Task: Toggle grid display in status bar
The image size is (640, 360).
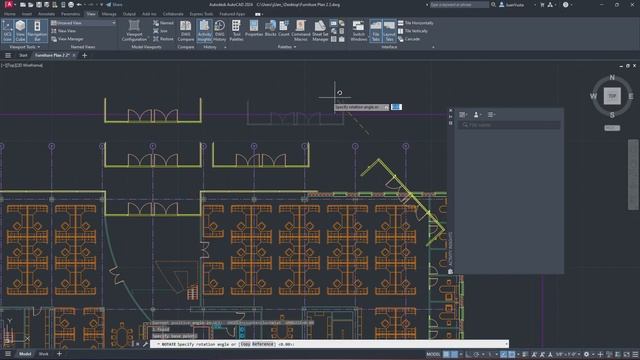Action: pyautogui.click(x=447, y=354)
